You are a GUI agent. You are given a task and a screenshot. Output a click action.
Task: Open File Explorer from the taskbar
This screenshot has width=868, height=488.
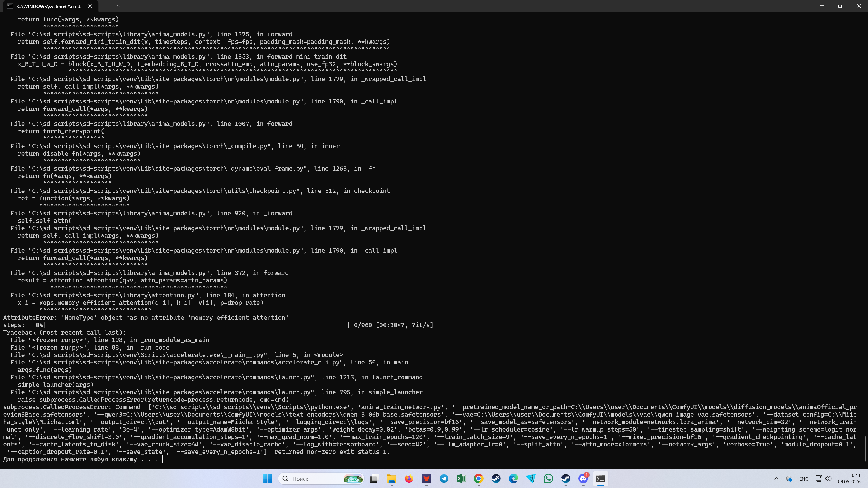pyautogui.click(x=391, y=479)
